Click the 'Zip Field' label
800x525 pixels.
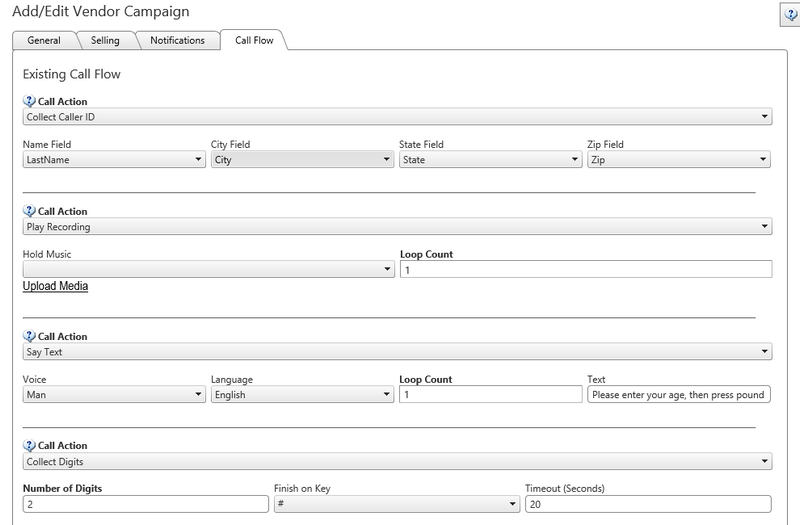pyautogui.click(x=606, y=144)
